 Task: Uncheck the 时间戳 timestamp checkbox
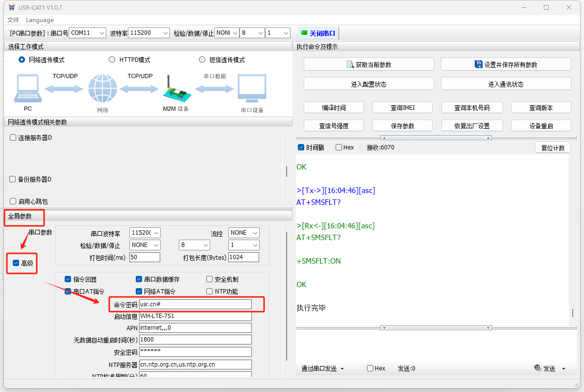[301, 147]
